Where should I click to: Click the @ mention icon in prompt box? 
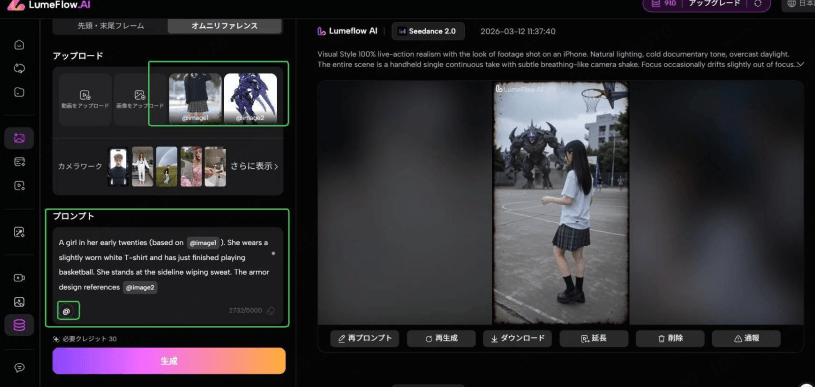click(66, 311)
